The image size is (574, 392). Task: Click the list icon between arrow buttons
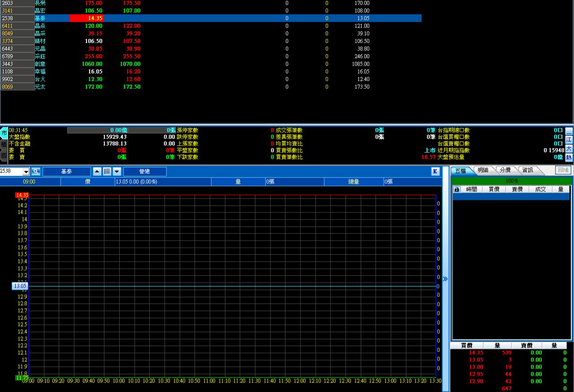pos(107,172)
